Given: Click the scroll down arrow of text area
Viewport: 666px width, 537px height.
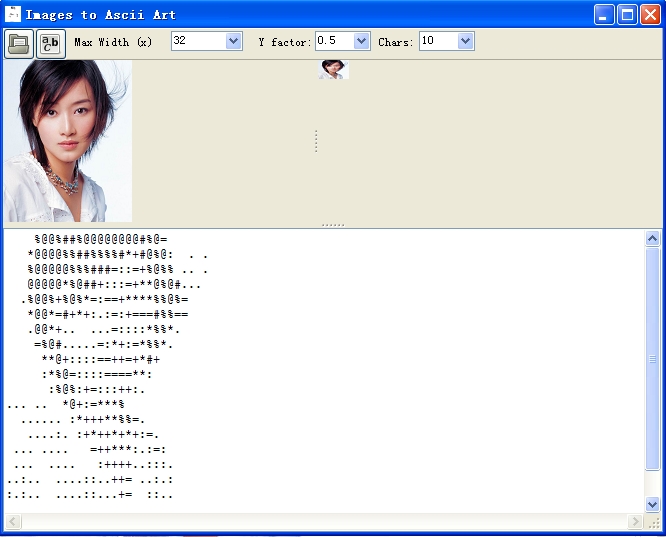Looking at the screenshot, I should pyautogui.click(x=652, y=504).
